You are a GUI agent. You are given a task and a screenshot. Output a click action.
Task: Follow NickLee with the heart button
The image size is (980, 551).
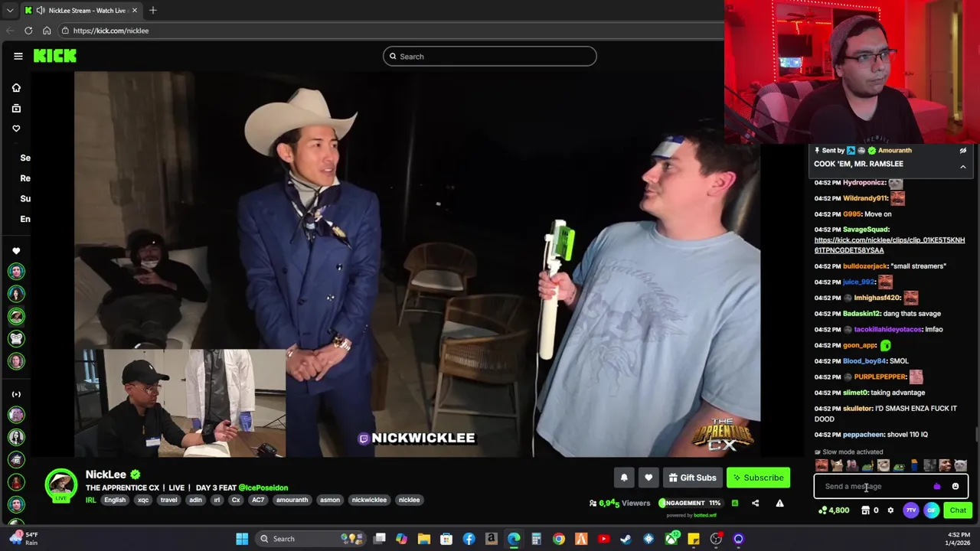click(x=648, y=478)
